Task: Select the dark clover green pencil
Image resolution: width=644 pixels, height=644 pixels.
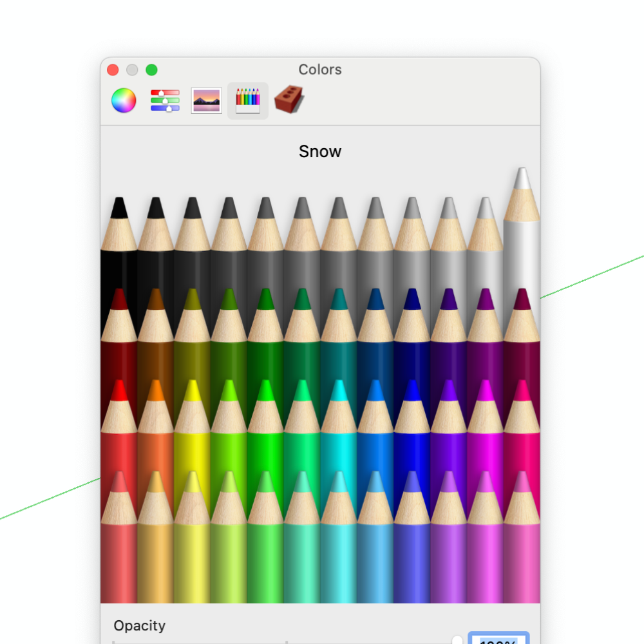Action: 265,334
